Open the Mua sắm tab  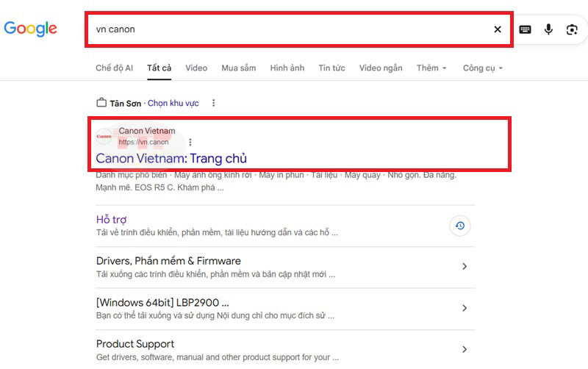pyautogui.click(x=238, y=68)
